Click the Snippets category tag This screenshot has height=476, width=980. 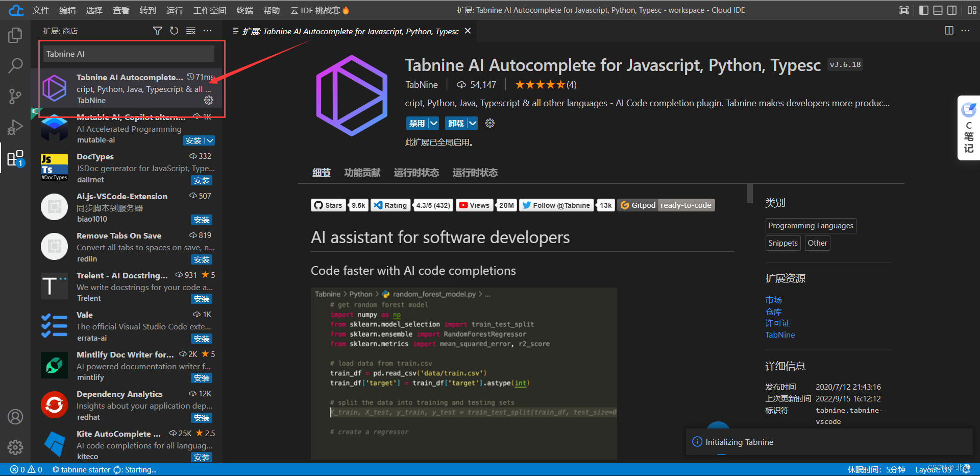click(783, 243)
